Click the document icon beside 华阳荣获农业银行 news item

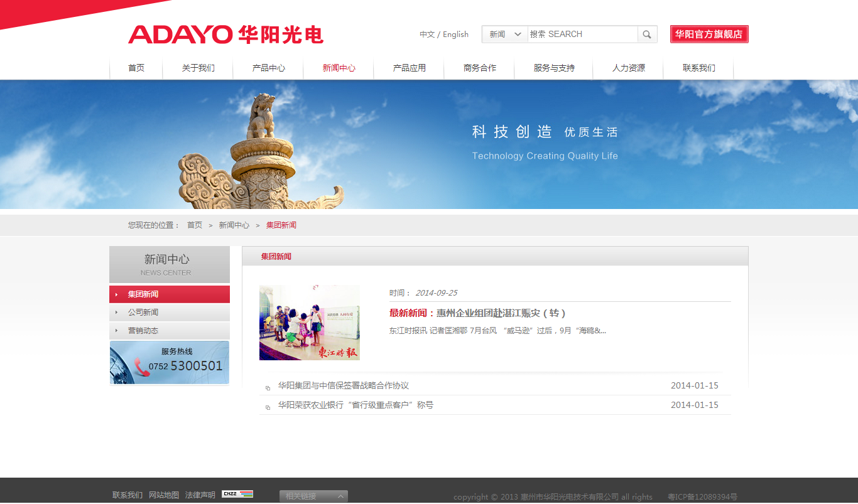click(268, 407)
